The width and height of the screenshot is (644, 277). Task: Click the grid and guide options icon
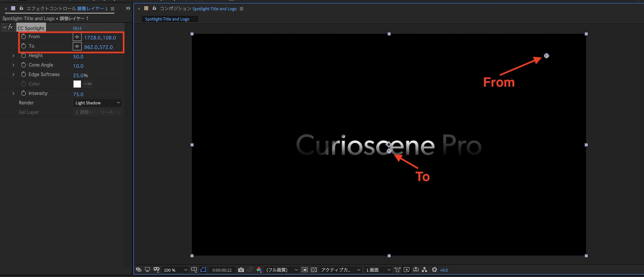click(x=194, y=270)
